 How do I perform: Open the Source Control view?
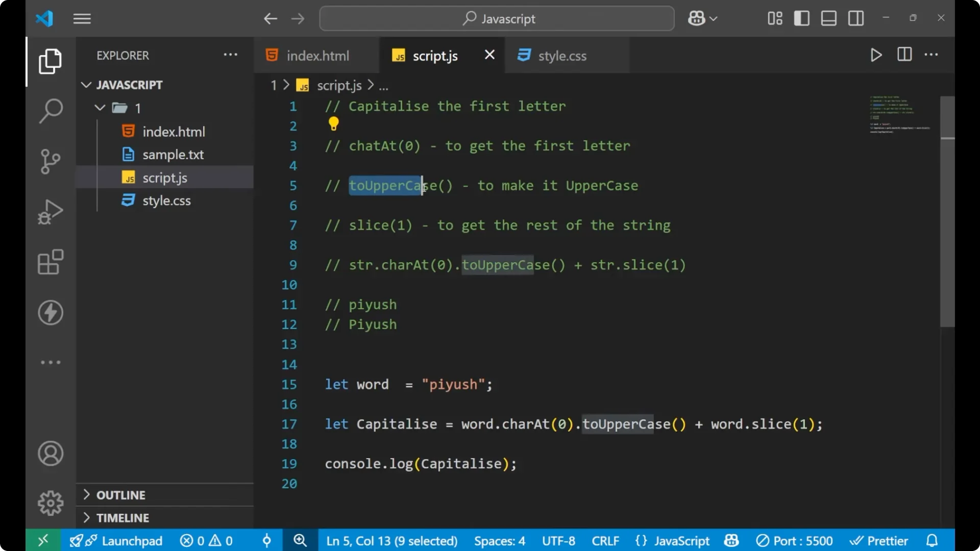click(50, 161)
